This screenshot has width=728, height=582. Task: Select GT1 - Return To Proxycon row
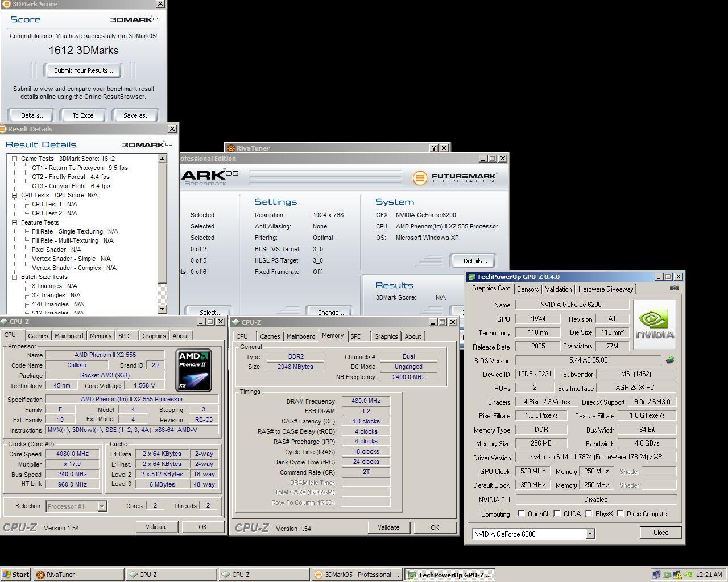[x=80, y=168]
